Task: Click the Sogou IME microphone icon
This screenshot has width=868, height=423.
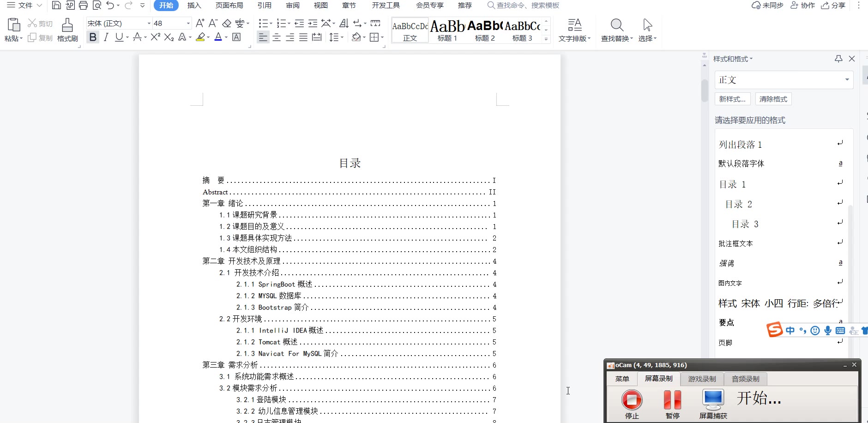Action: (828, 330)
